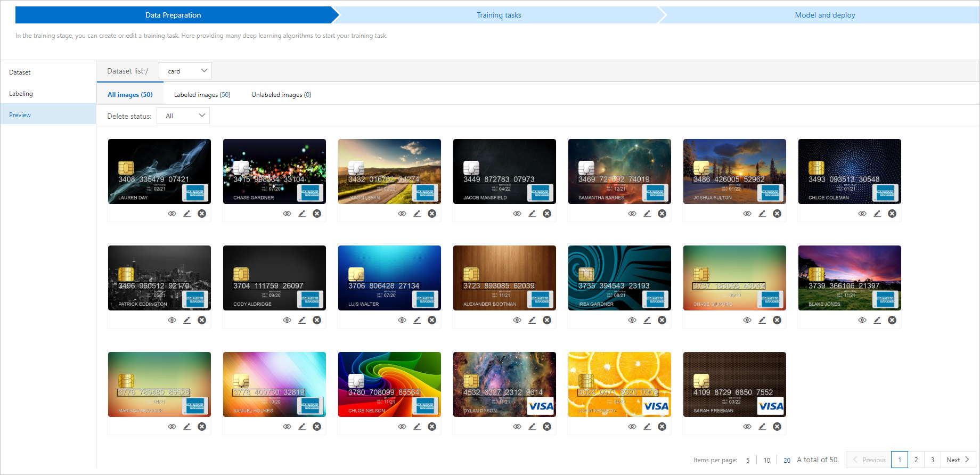Set items per page to 10
The width and height of the screenshot is (980, 475).
coord(767,460)
